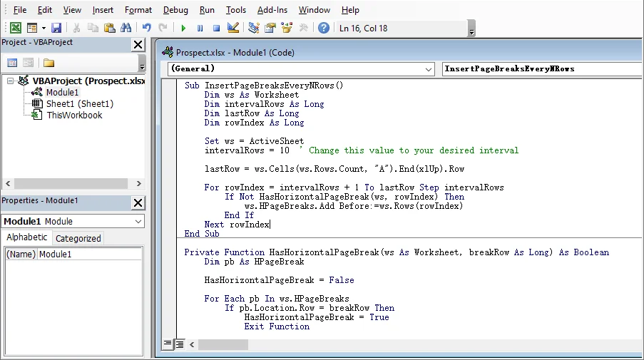Click the Reset stop icon
Viewport: 644px width, 360px height.
point(216,28)
